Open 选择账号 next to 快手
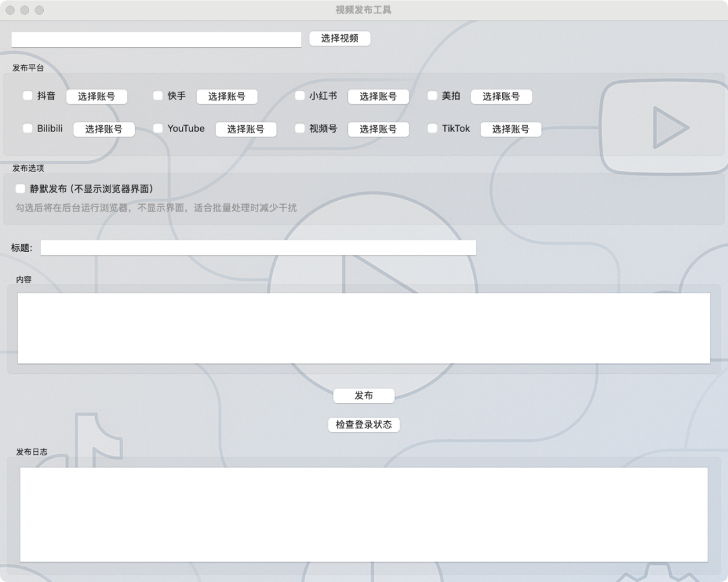This screenshot has width=728, height=582. coord(227,96)
